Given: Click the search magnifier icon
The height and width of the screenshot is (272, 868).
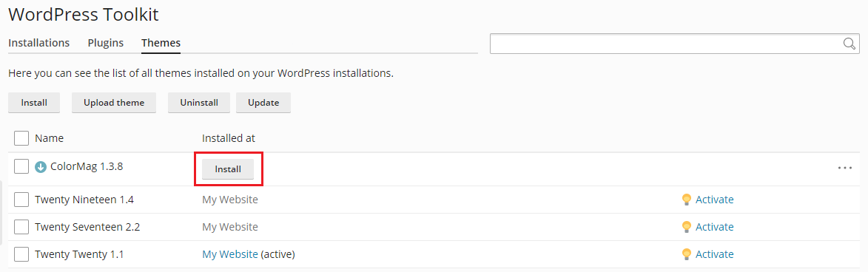Looking at the screenshot, I should click(x=850, y=44).
